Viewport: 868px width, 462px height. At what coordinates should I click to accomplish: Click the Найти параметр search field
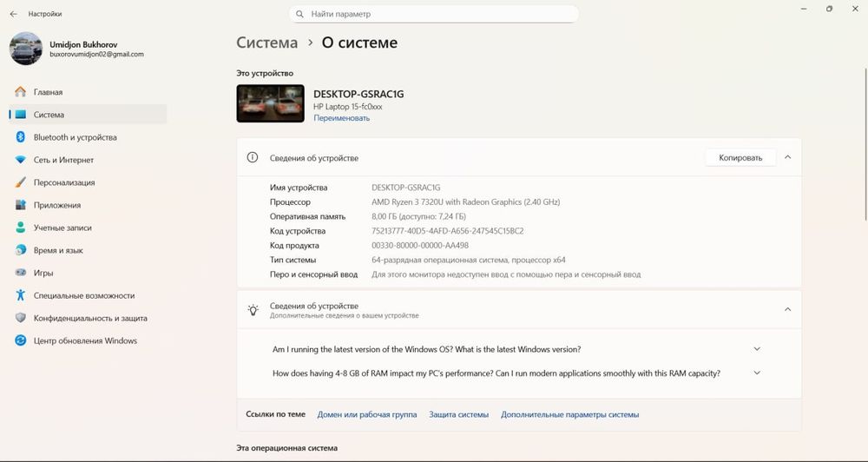click(x=433, y=14)
